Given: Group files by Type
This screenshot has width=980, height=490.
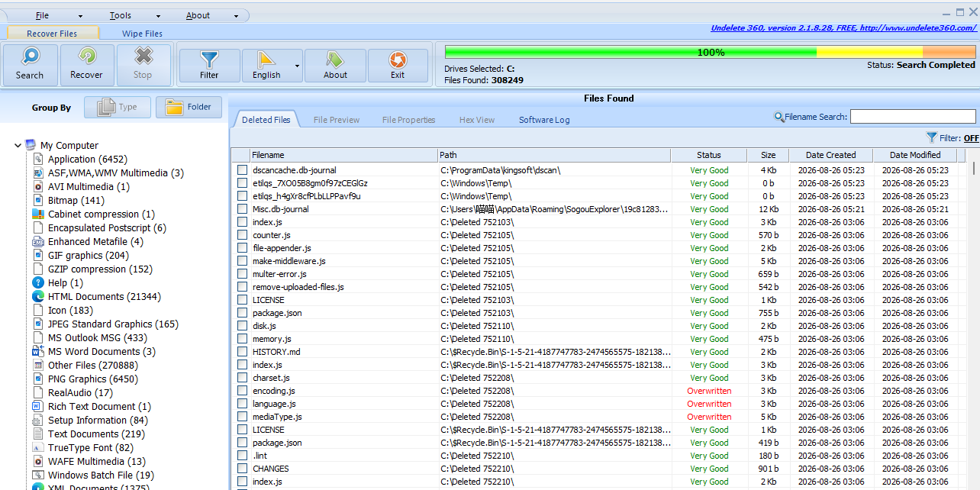Looking at the screenshot, I should coord(118,107).
